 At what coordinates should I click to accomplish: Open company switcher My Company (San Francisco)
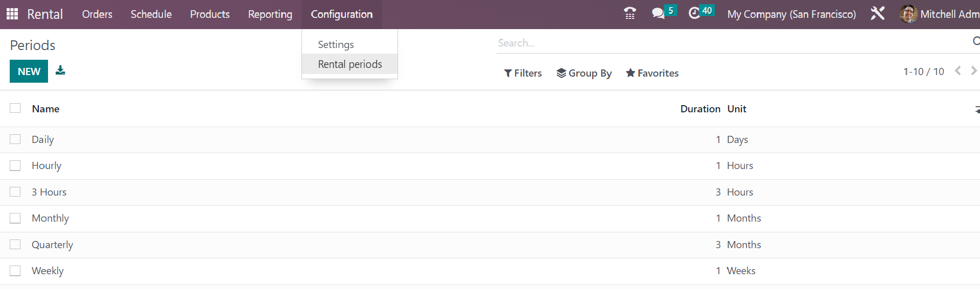(791, 14)
